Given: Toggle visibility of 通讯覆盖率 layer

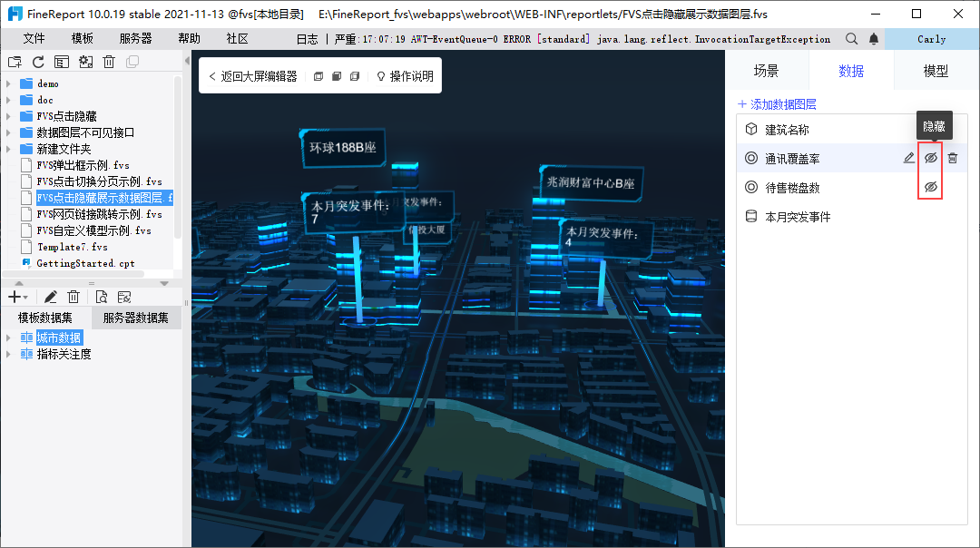Looking at the screenshot, I should pyautogui.click(x=930, y=159).
